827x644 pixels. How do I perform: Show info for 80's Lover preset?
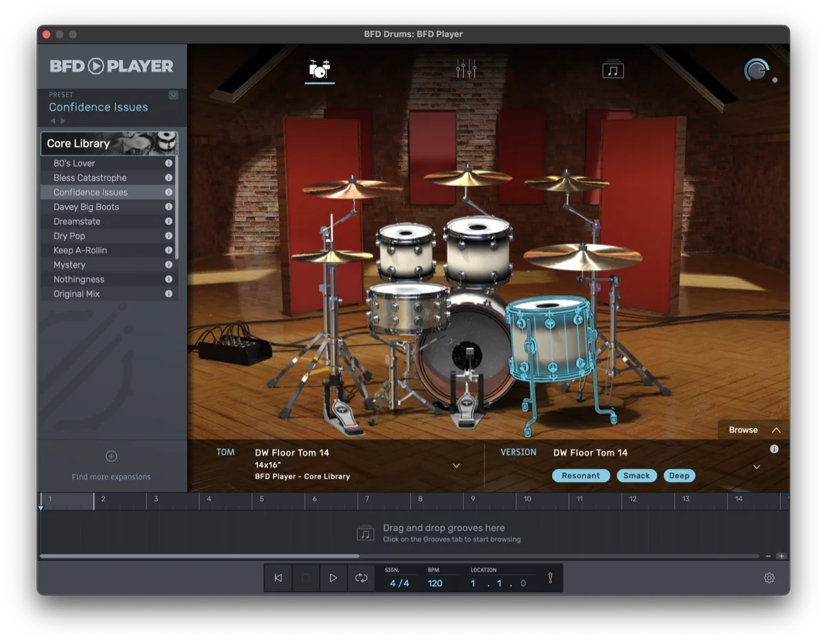[x=168, y=163]
